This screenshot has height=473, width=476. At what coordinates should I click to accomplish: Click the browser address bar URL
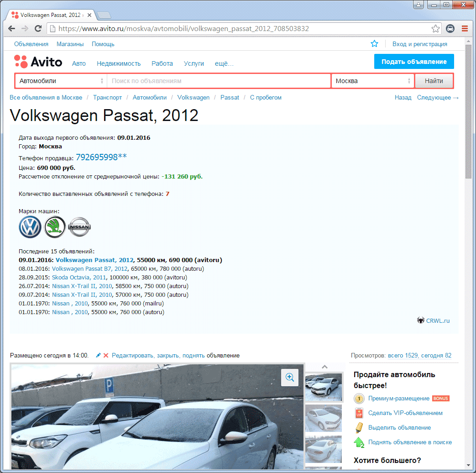click(x=183, y=29)
